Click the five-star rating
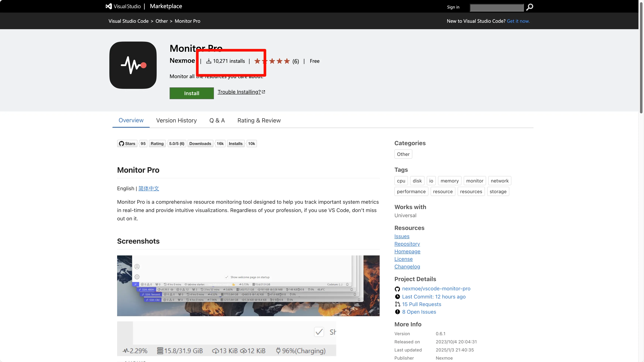 coord(272,61)
